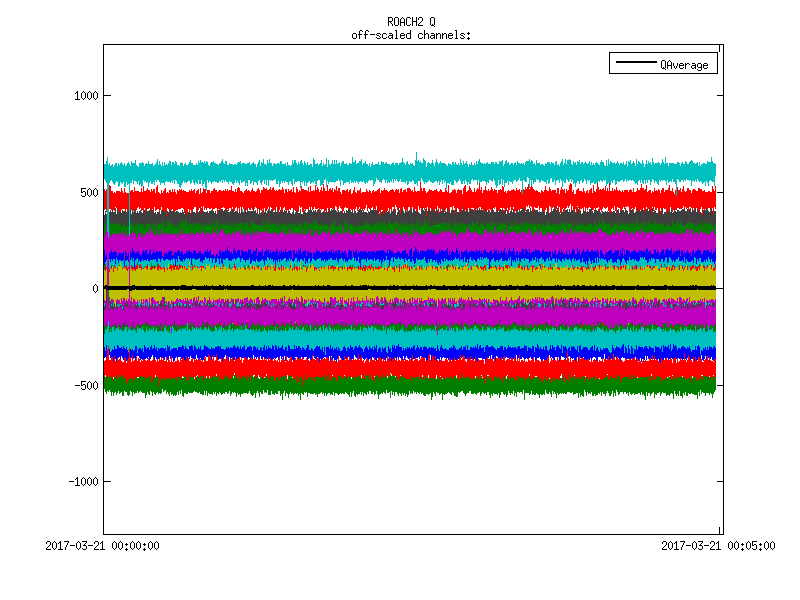
Task: Select the -500 y-axis tick label
Action: tap(85, 385)
